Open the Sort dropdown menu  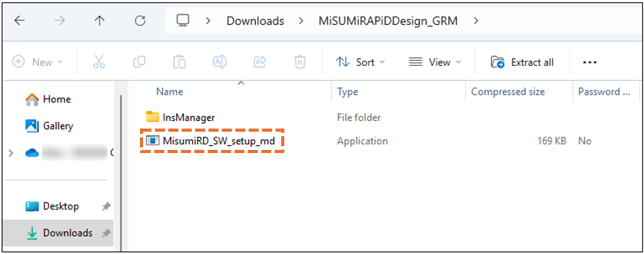pos(361,61)
